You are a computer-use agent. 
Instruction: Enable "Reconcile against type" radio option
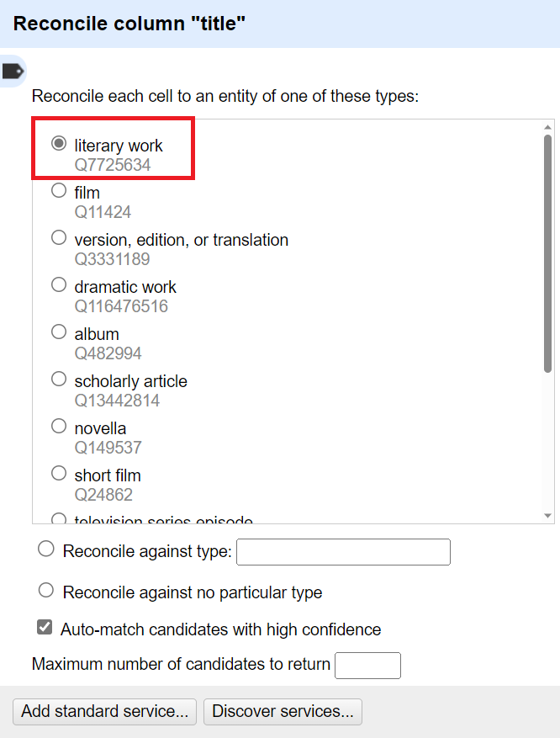[46, 550]
